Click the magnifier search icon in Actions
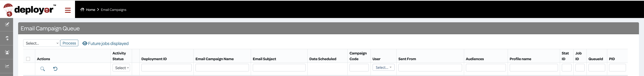Viewport: 644px width, 76px height. tap(43, 69)
